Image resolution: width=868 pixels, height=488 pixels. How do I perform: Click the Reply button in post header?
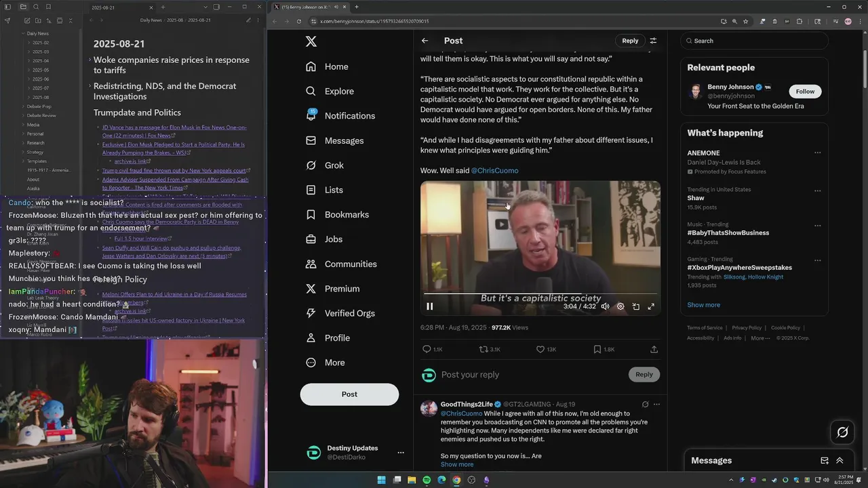[630, 41]
